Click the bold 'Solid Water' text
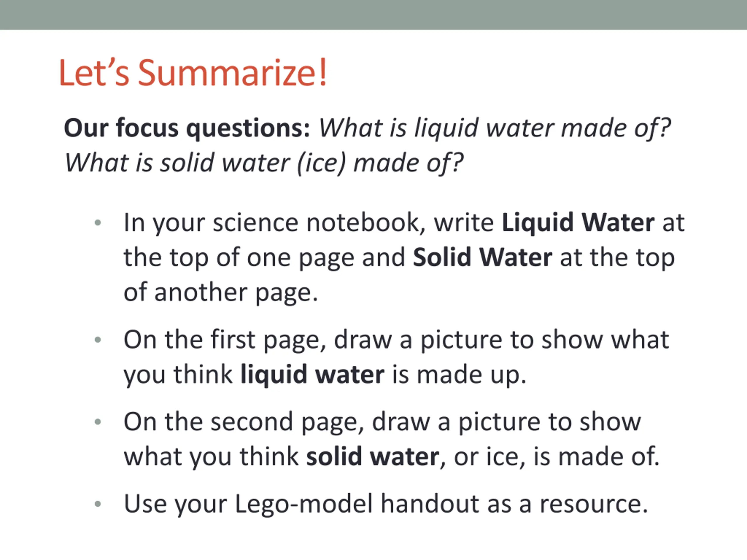 (x=483, y=258)
